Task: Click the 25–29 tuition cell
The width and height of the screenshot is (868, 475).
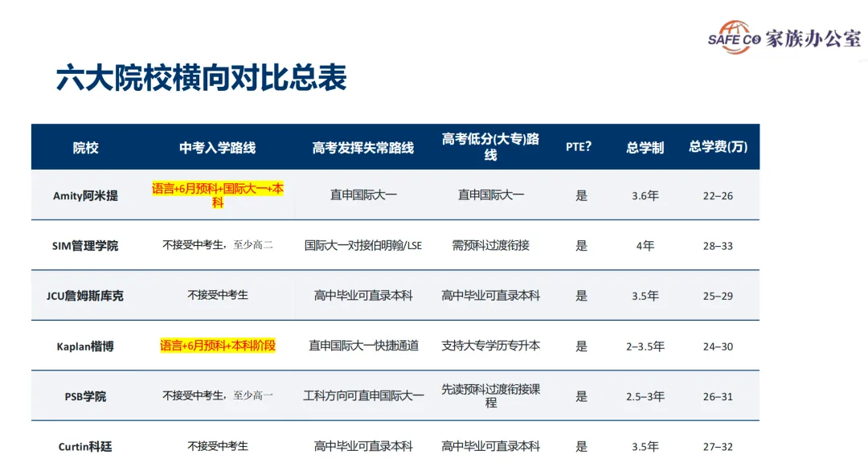Action: pos(718,297)
